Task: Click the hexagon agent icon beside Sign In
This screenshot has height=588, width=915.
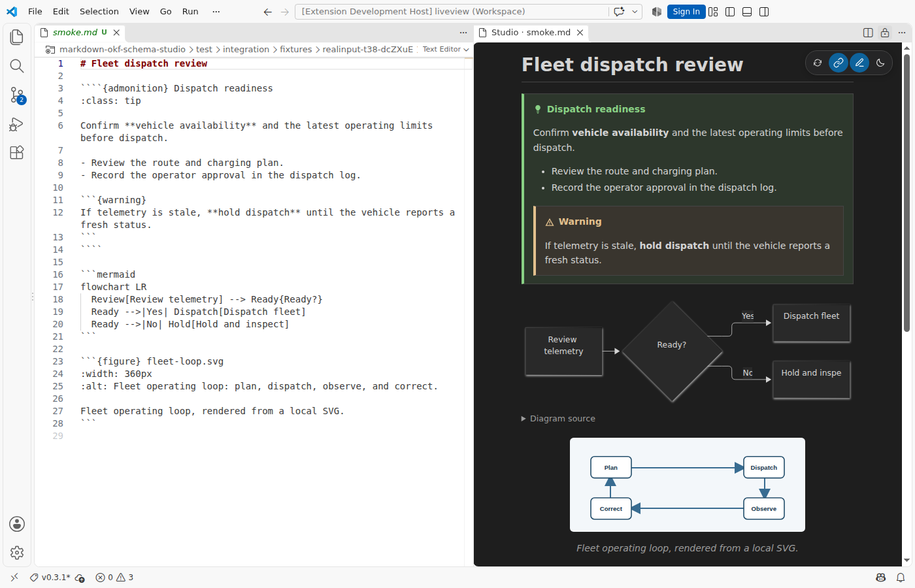Action: click(x=657, y=12)
